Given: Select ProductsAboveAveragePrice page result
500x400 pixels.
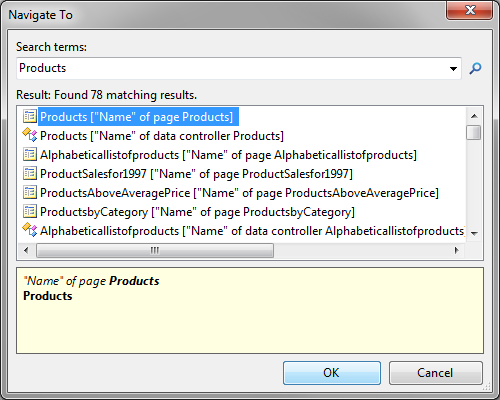Looking at the screenshot, I should point(239,193).
